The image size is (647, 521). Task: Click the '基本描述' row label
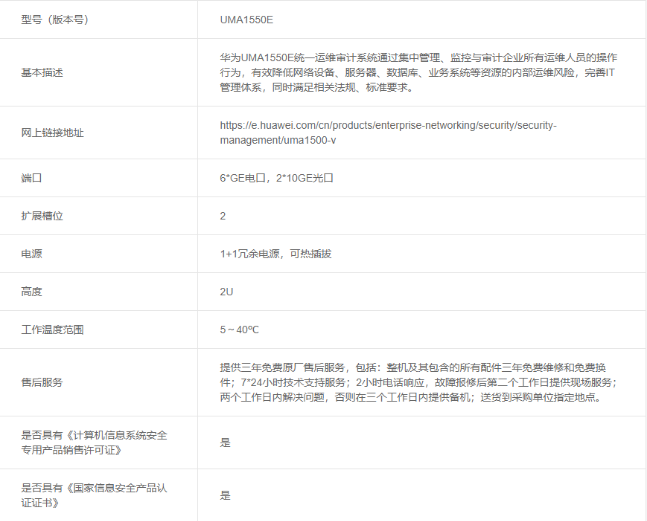point(42,73)
